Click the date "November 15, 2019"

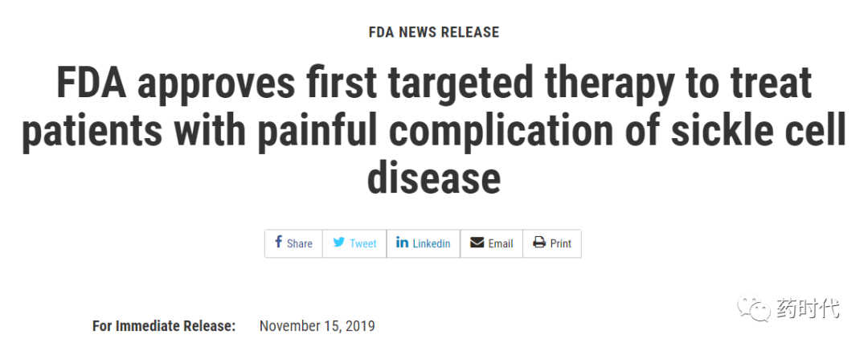[x=317, y=326]
